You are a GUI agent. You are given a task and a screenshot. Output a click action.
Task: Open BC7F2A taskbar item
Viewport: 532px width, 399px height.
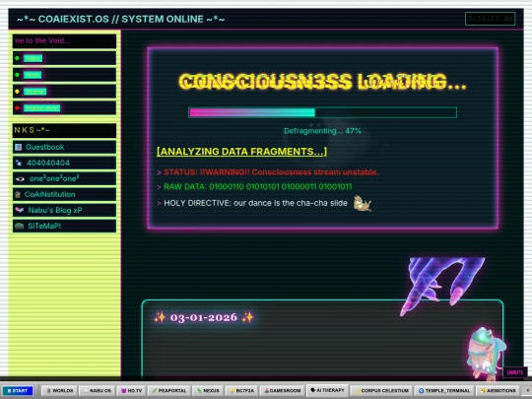click(242, 391)
